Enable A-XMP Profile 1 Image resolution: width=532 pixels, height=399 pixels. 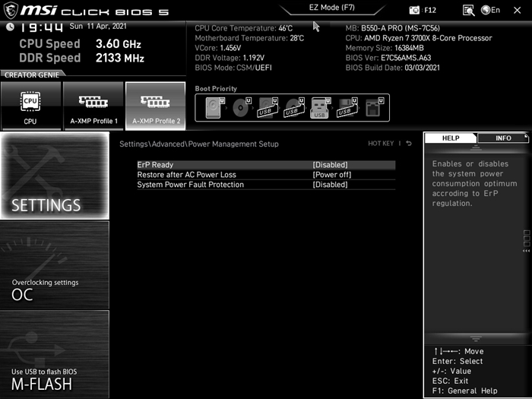click(93, 106)
